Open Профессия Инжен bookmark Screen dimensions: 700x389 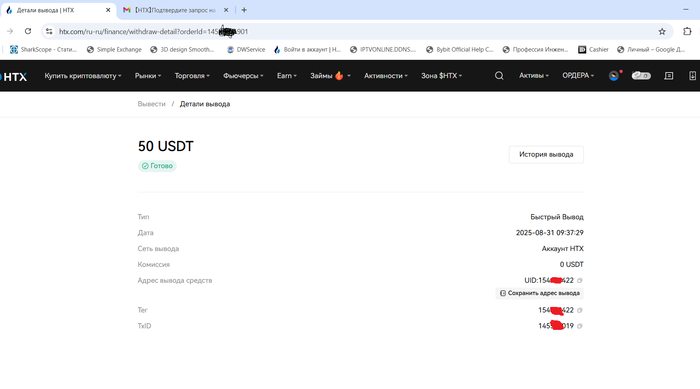(535, 50)
